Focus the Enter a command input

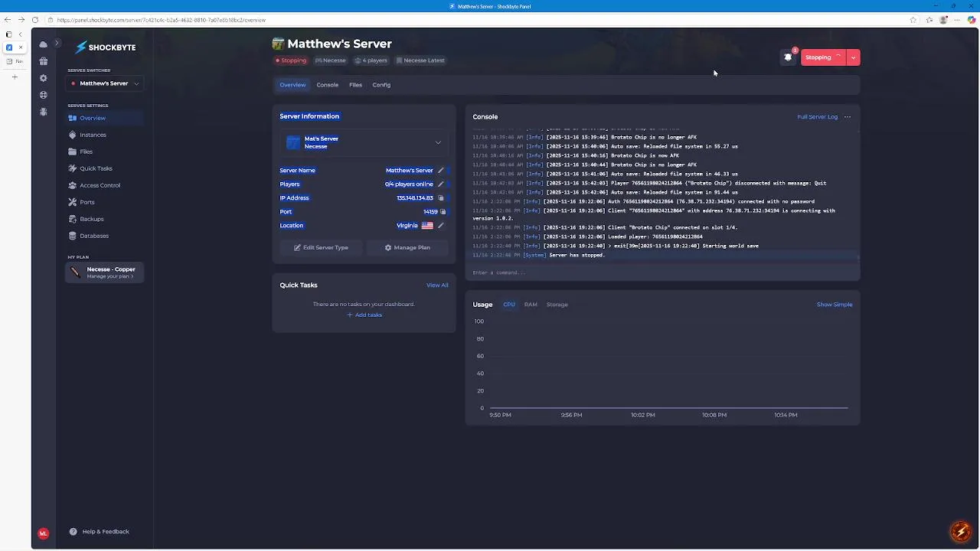[x=662, y=272]
